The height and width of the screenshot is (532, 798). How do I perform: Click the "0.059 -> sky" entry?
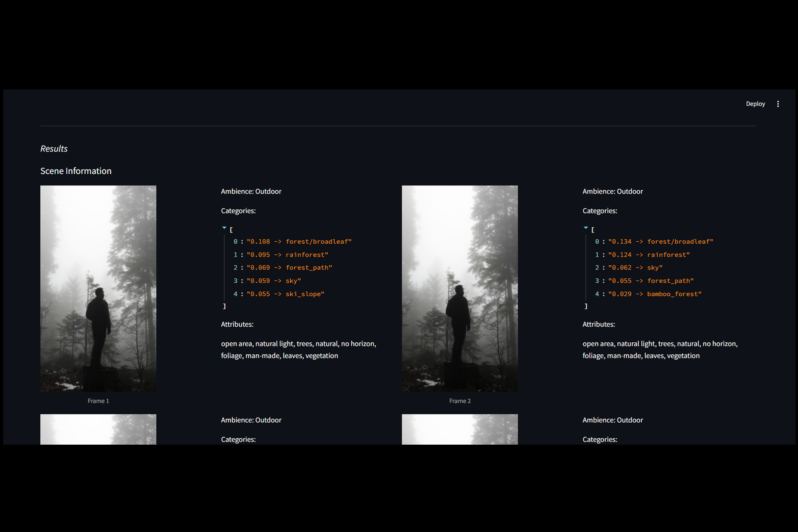click(274, 281)
